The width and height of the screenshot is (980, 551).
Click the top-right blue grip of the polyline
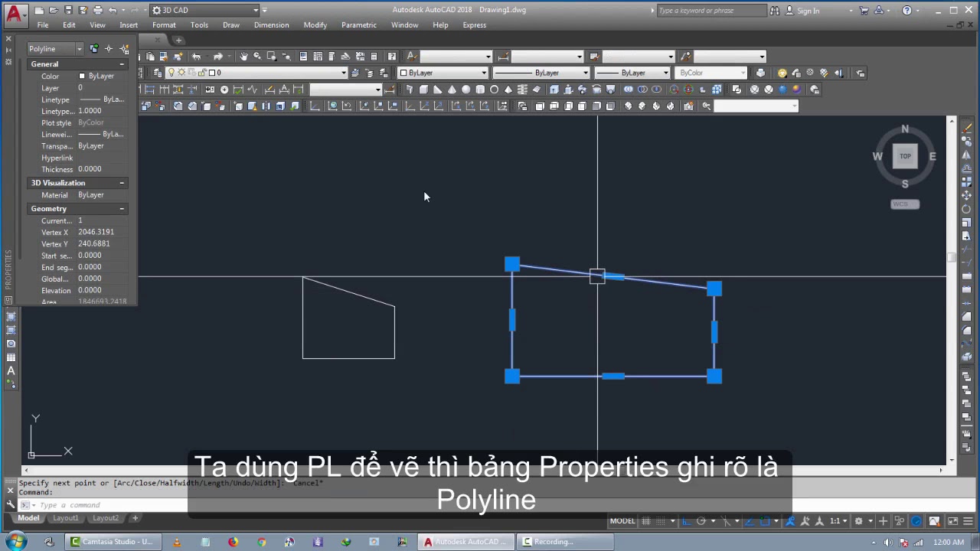[x=714, y=289]
